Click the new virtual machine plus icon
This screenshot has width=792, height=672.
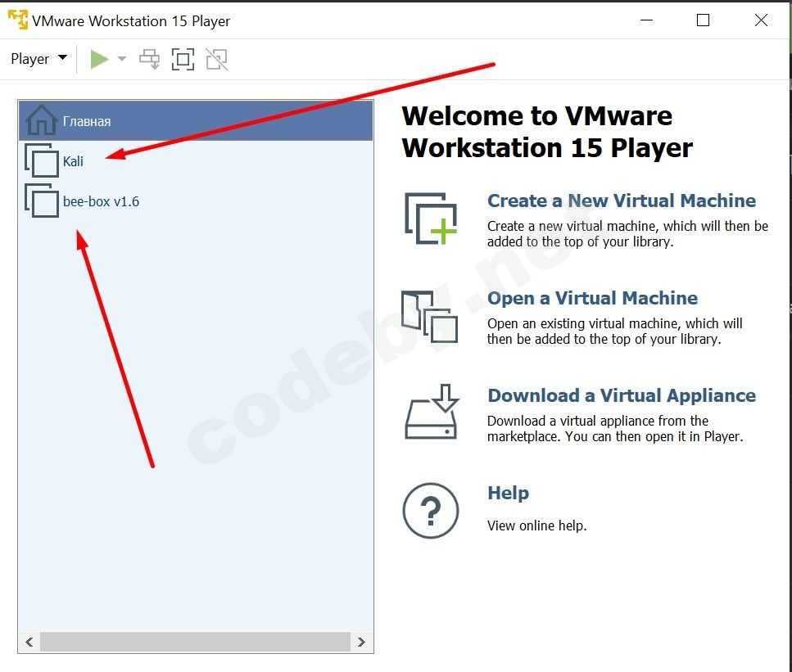point(430,219)
